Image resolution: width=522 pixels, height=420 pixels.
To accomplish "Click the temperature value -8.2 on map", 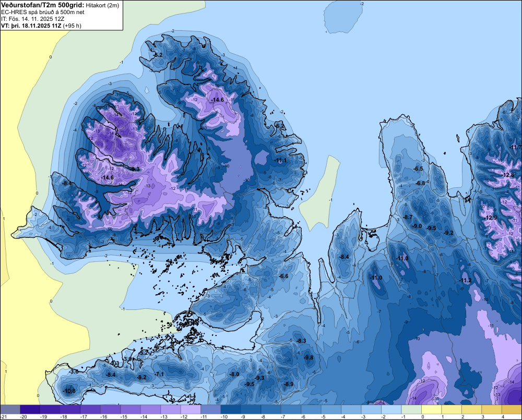I will [x=141, y=377].
